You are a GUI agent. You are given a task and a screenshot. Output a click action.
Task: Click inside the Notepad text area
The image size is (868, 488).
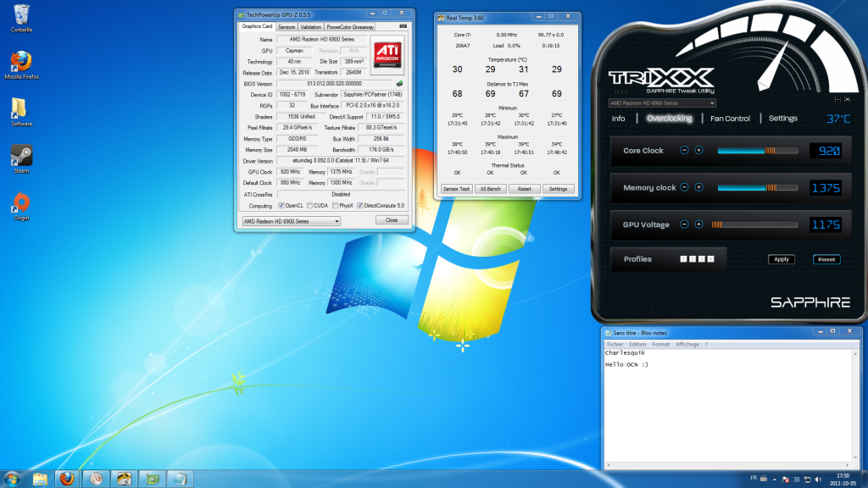point(728,406)
